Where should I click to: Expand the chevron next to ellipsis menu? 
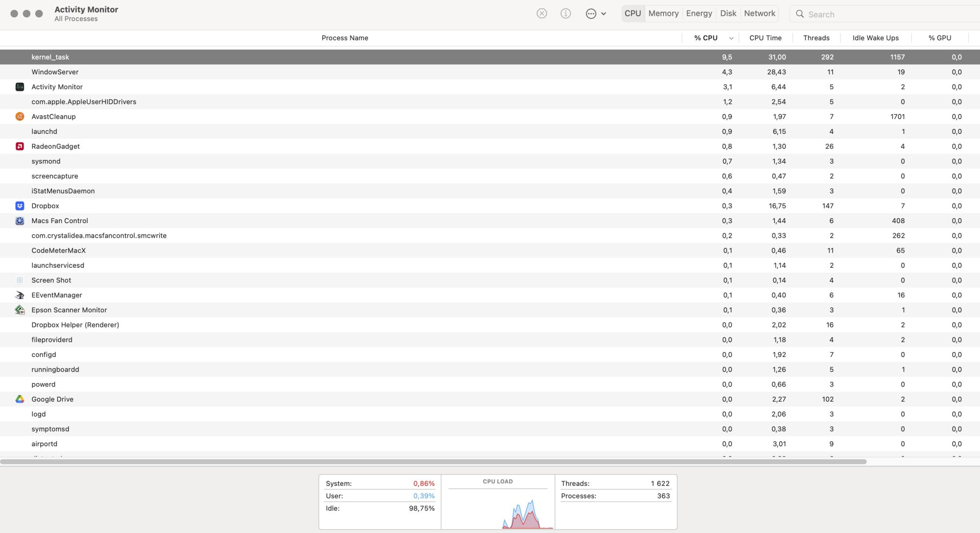point(604,14)
